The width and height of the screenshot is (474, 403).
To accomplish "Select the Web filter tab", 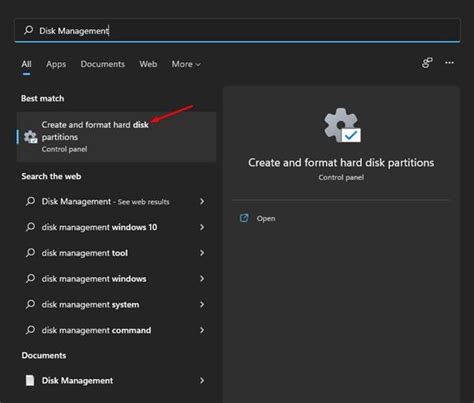I will point(148,64).
